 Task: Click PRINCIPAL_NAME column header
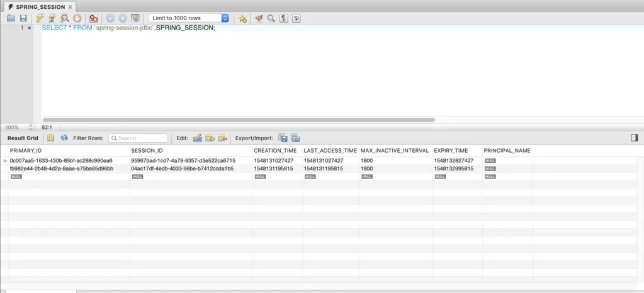point(507,151)
